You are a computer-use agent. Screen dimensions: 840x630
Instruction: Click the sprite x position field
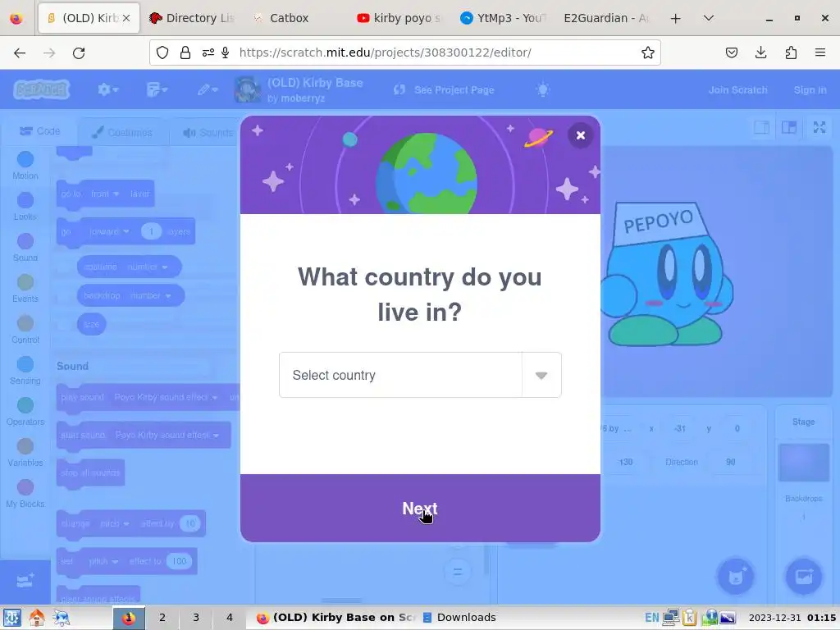680,428
